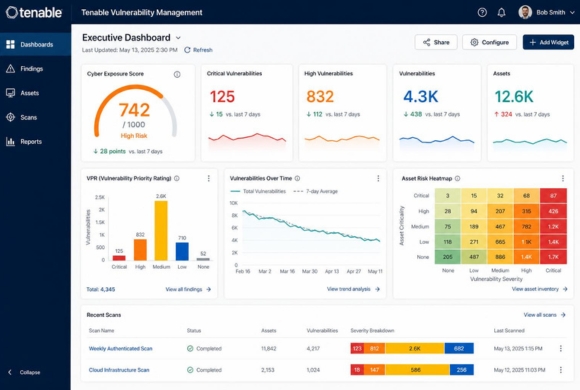Click the Findings warning triangle icon
This screenshot has height=390, width=580.
[10, 68]
